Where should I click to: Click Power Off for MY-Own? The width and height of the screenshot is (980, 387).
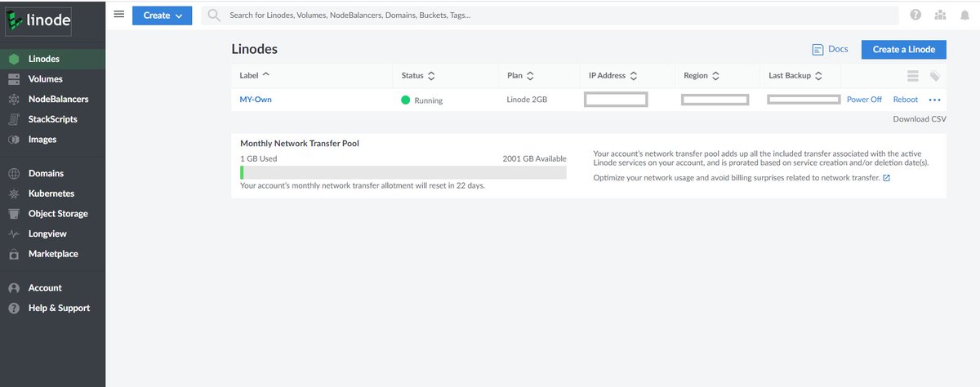[x=864, y=100]
